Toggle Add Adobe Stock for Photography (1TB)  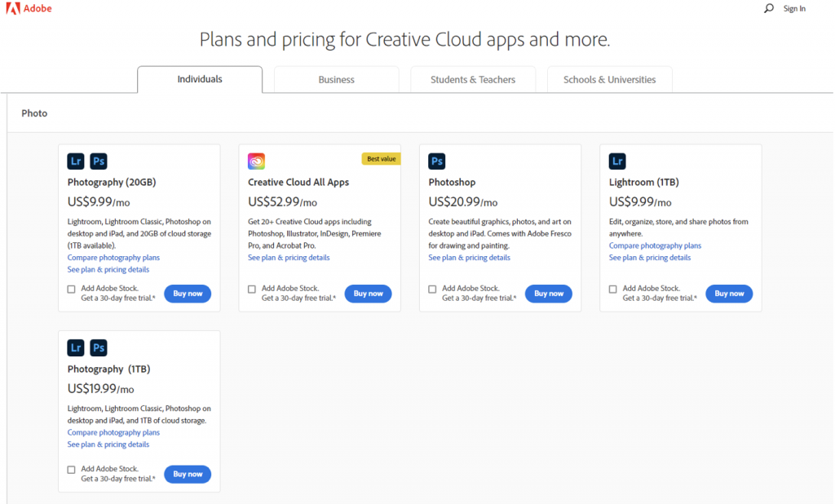(72, 470)
